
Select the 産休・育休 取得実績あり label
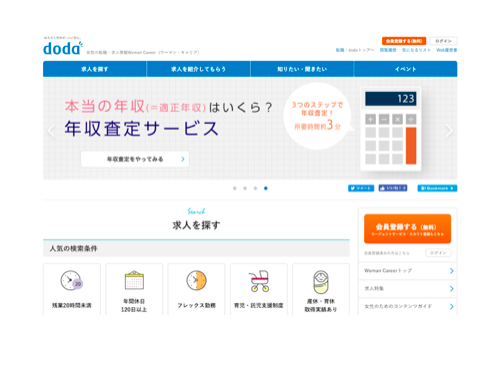pyautogui.click(x=321, y=305)
